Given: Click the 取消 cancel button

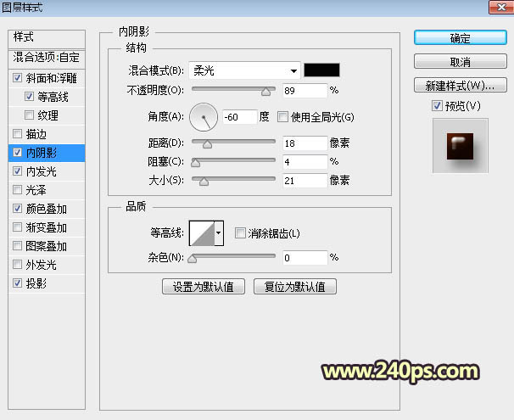Looking at the screenshot, I should click(461, 62).
